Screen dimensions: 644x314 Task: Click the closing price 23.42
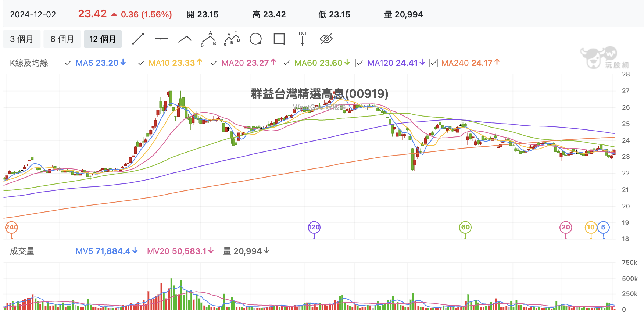click(x=92, y=14)
